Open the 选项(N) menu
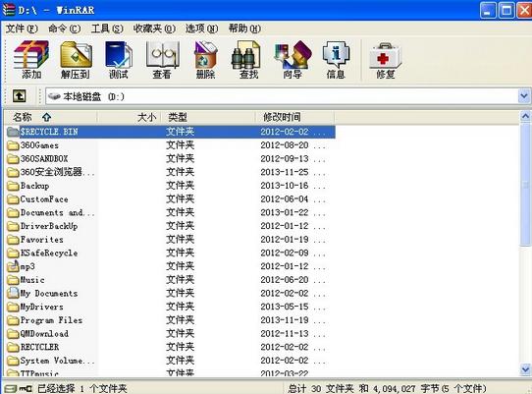 201,28
